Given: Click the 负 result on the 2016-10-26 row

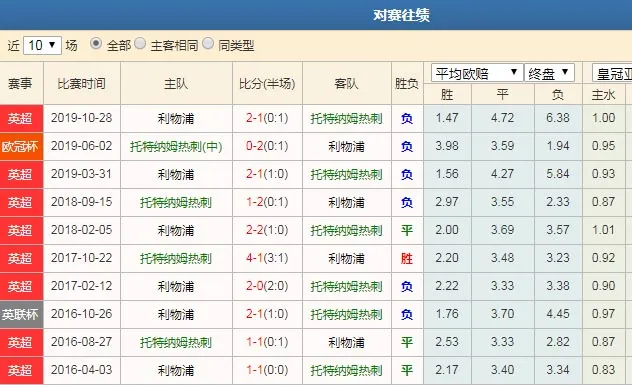Looking at the screenshot, I should (407, 314).
